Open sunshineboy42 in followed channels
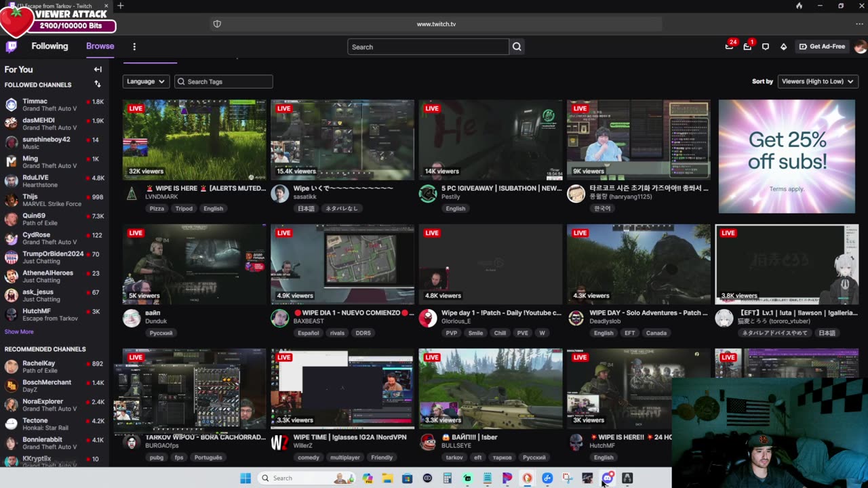 pyautogui.click(x=54, y=142)
